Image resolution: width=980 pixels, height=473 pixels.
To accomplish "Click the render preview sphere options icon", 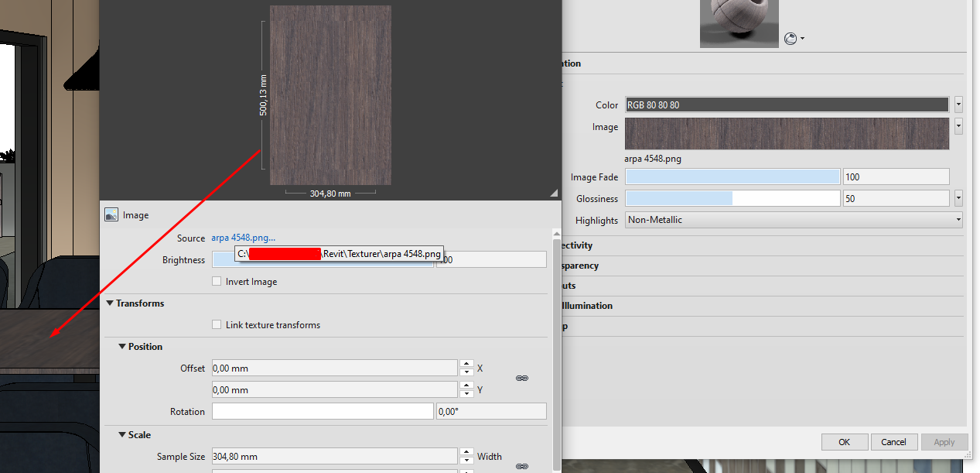I will (x=790, y=38).
